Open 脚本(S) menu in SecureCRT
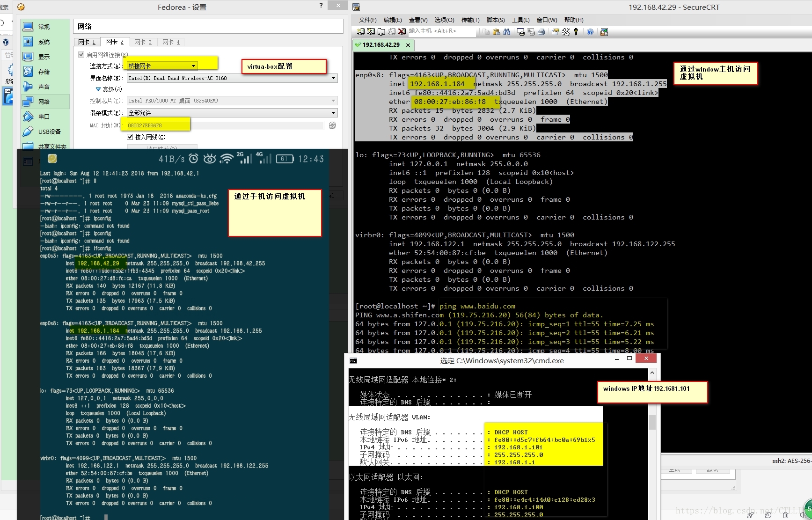812x520 pixels. coord(496,20)
